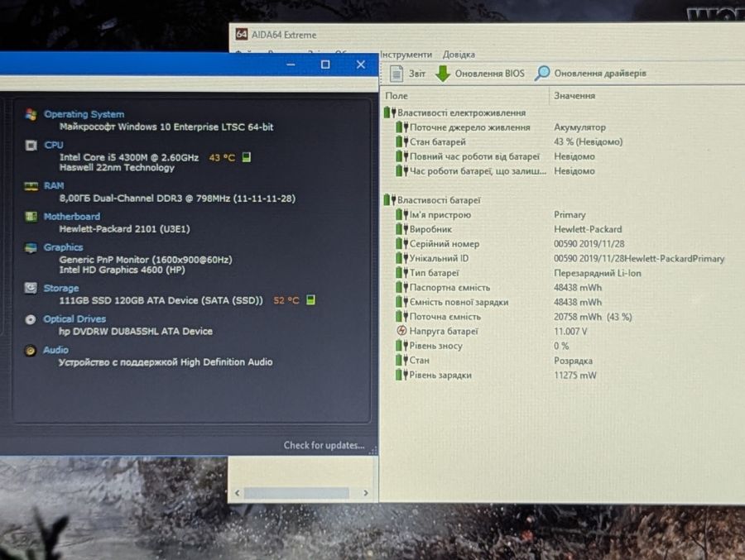Click the RAM module icon
This screenshot has width=745, height=560.
pos(31,186)
